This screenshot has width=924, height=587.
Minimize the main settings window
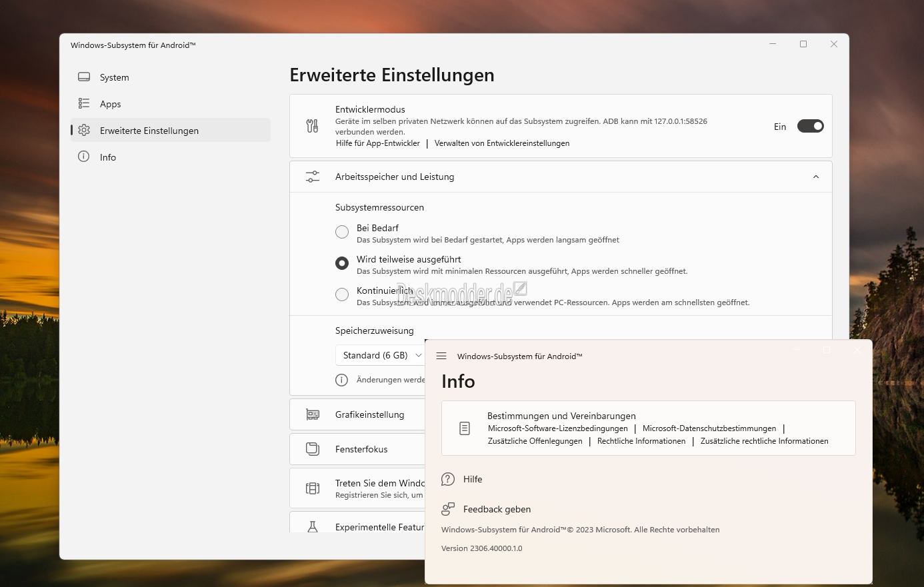[x=773, y=44]
